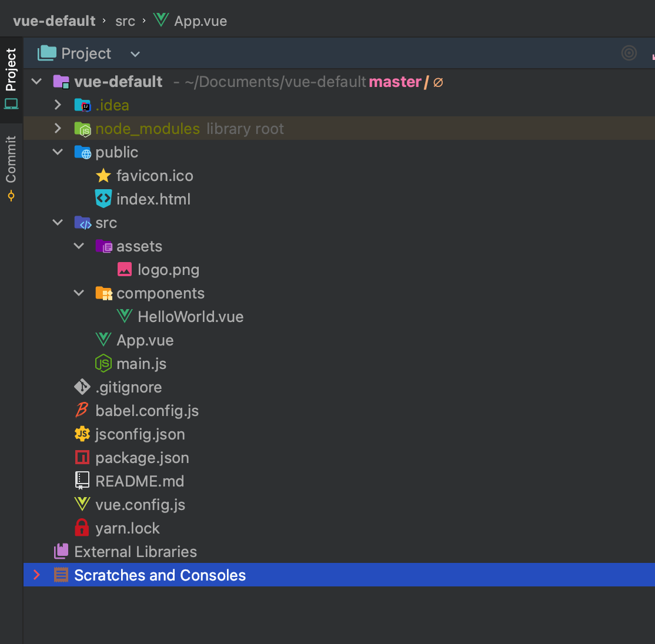This screenshot has width=655, height=644.
Task: Select the README.md file
Action: click(140, 481)
